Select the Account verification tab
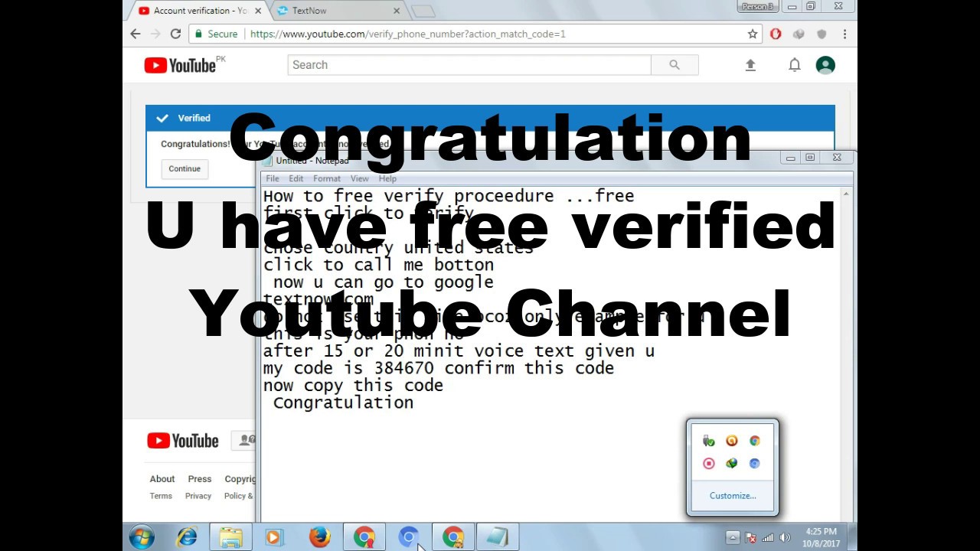Viewport: 980px width, 551px height. point(199,11)
